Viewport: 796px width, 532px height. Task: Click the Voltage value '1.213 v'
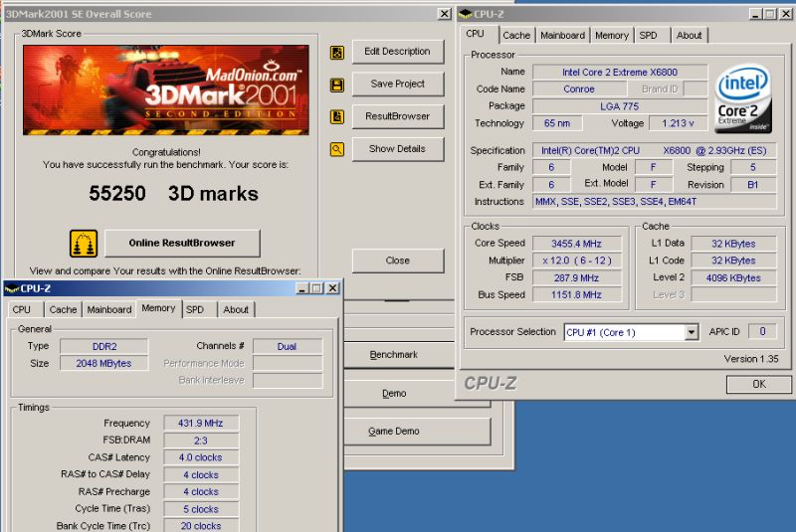[x=678, y=123]
